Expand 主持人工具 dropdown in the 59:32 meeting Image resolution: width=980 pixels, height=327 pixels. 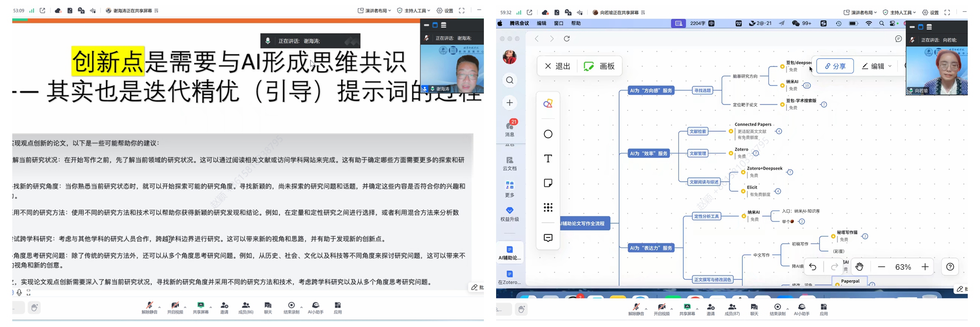[x=899, y=13]
